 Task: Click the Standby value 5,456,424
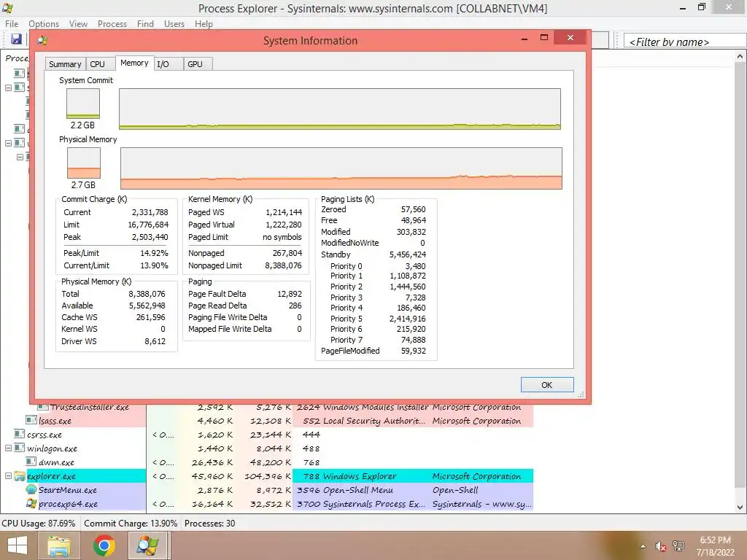[x=407, y=254]
